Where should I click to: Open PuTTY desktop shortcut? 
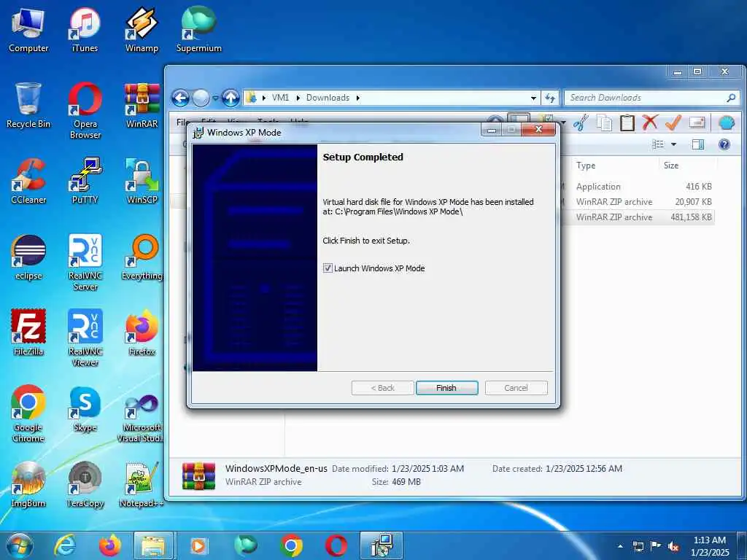[85, 182]
